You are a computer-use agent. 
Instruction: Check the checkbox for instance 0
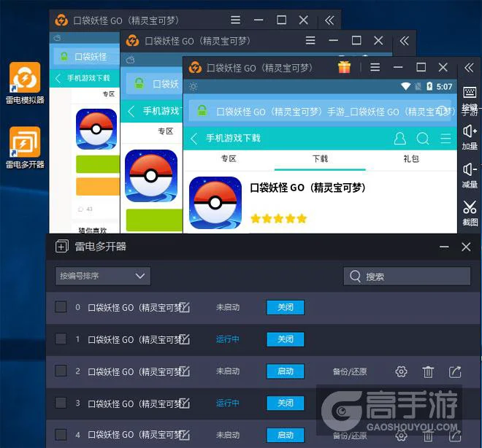coord(61,306)
